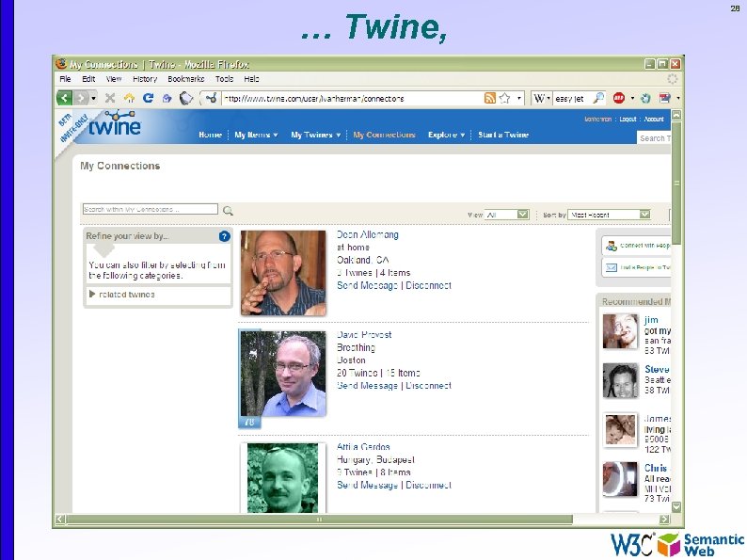Screen dimensions: 747x560
Task: Open the Sort by Most Recent dropdown
Action: (609, 215)
